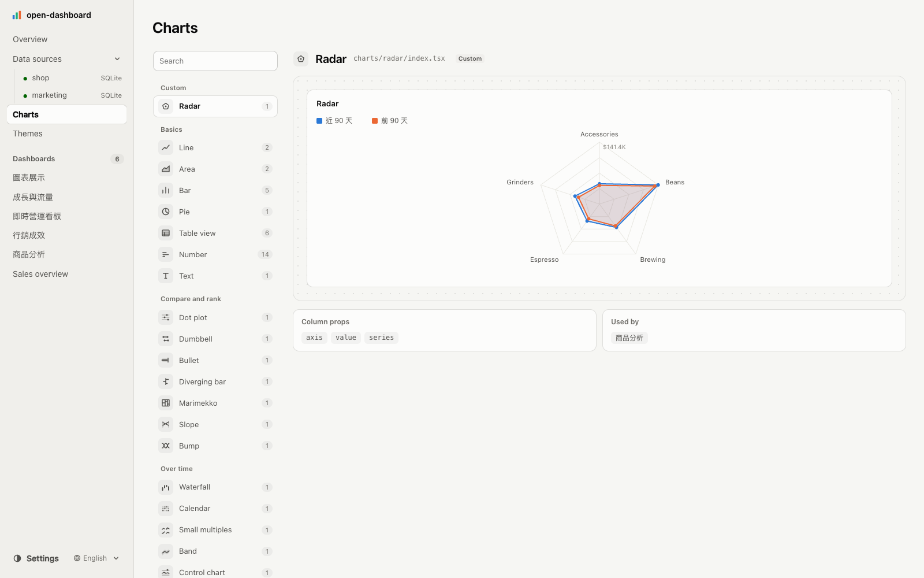Open the Charts section
924x578 pixels.
pyautogui.click(x=66, y=114)
